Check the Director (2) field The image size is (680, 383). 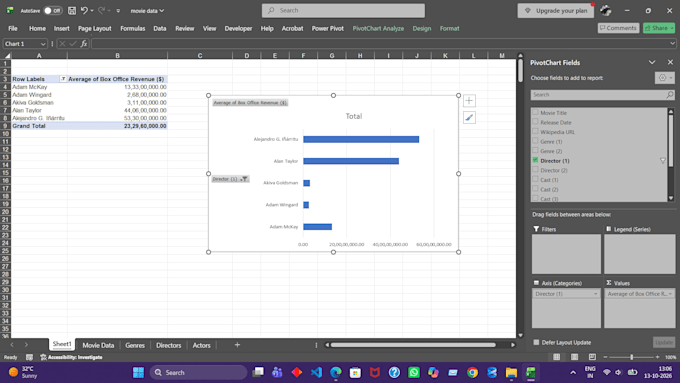point(535,170)
